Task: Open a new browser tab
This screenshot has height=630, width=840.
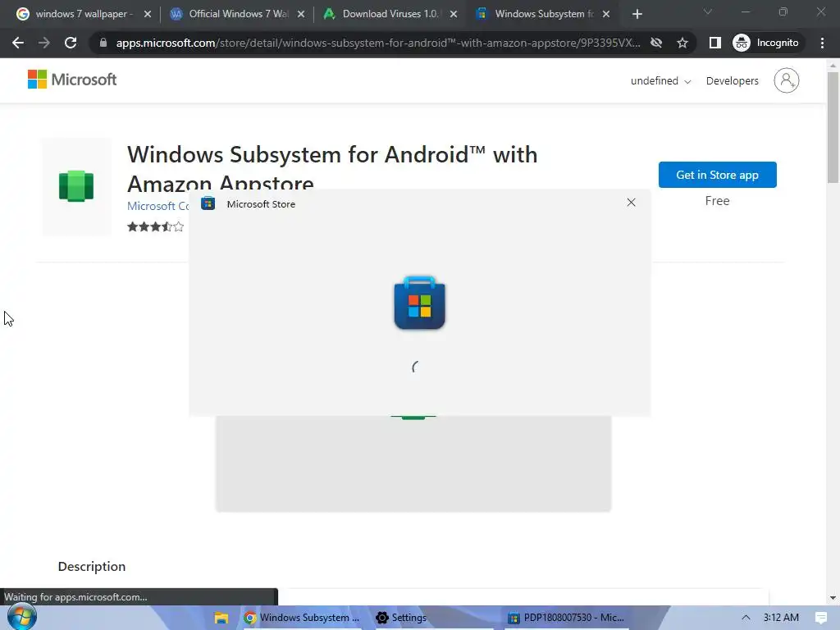Action: [637, 14]
